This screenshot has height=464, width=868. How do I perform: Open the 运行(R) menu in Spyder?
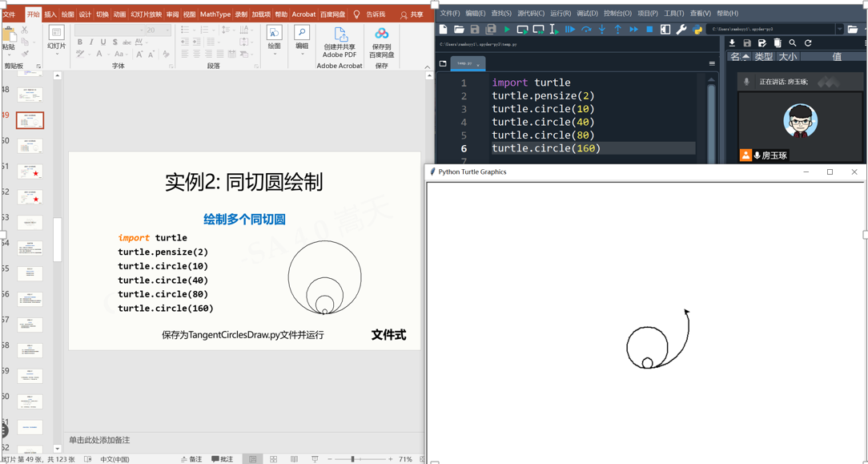[561, 14]
